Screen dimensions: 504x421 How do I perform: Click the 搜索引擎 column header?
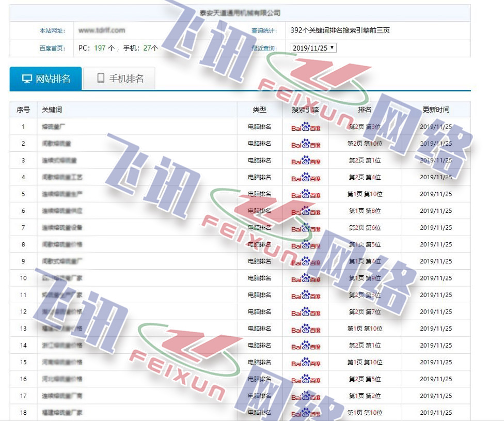pos(305,110)
